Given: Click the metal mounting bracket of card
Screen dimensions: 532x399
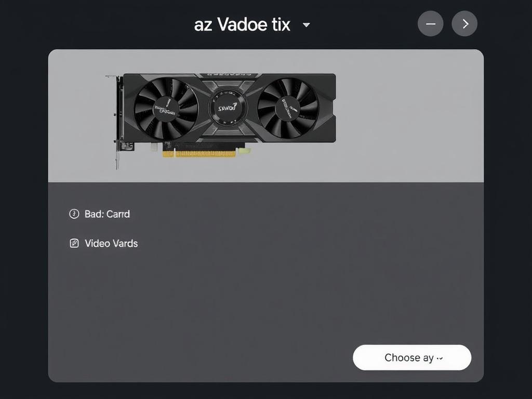Looking at the screenshot, I should [x=117, y=122].
